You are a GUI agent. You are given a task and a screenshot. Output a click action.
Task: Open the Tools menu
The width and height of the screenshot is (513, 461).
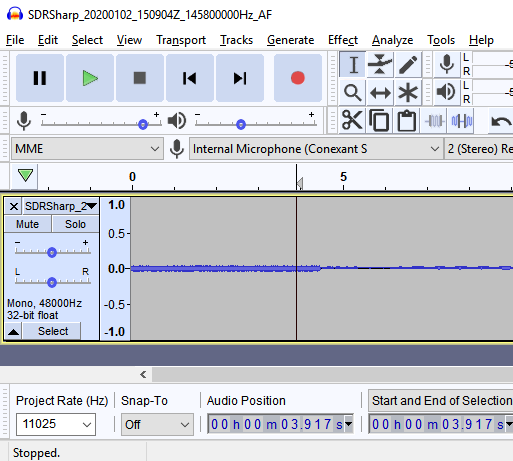point(441,40)
